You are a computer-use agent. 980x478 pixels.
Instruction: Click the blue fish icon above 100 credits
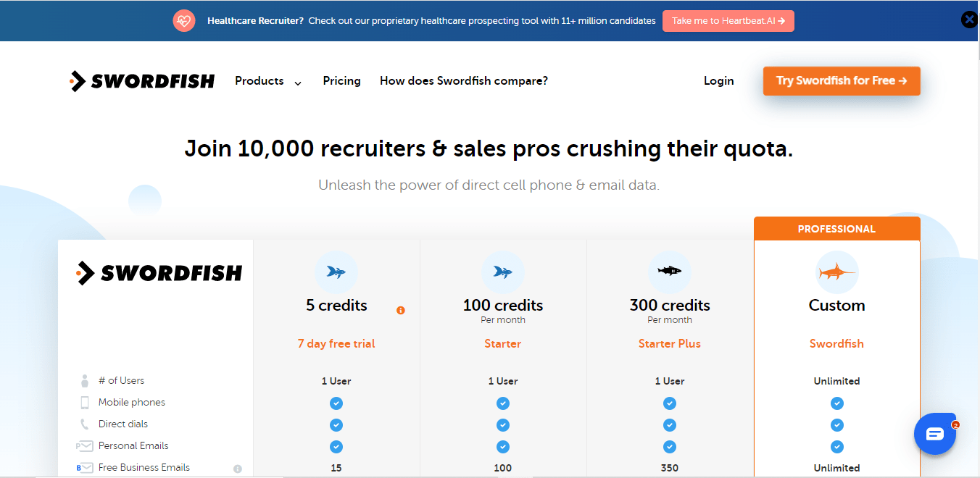(503, 272)
